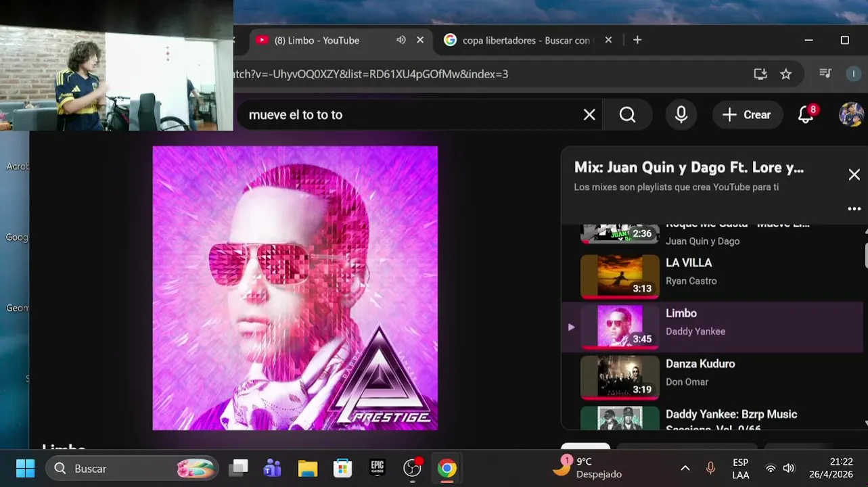Maximize the Chrome window
Image resolution: width=868 pixels, height=487 pixels.
(844, 40)
